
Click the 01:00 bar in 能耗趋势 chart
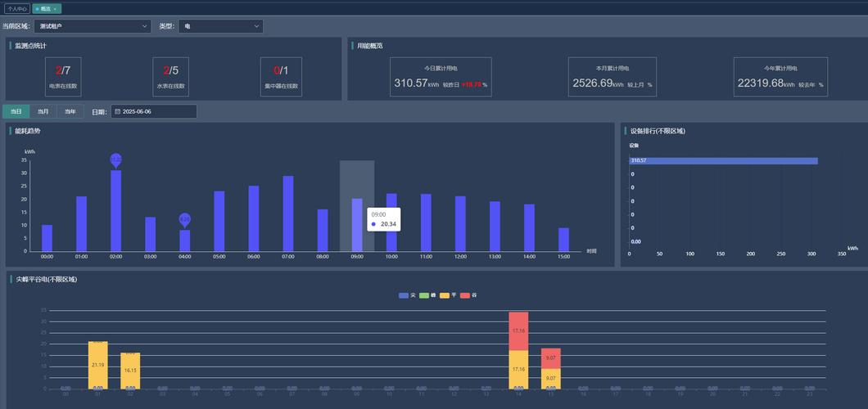tap(81, 224)
